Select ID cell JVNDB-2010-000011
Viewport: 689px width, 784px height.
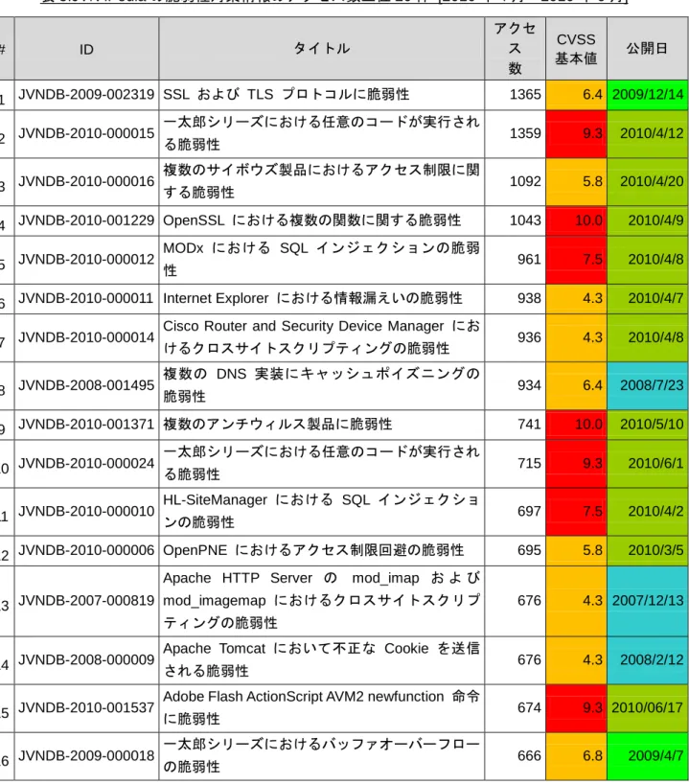coord(86,298)
